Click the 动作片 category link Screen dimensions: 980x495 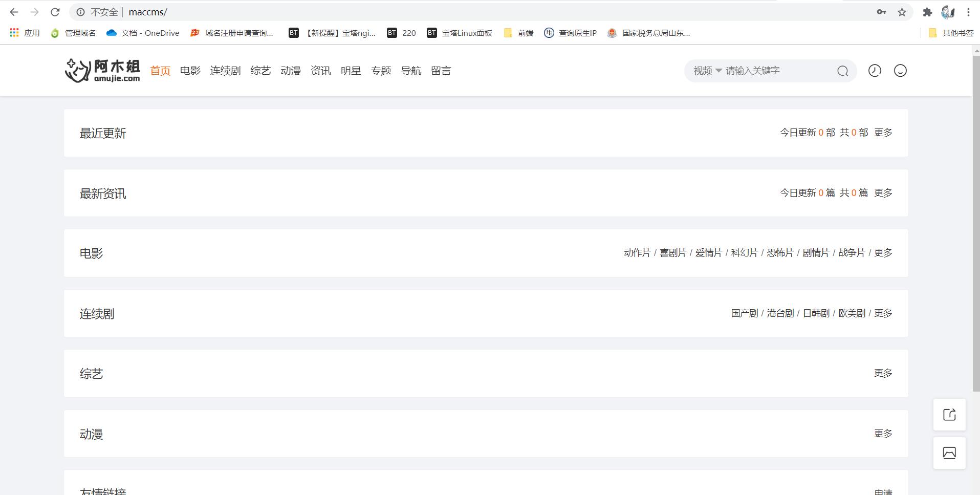(x=637, y=252)
